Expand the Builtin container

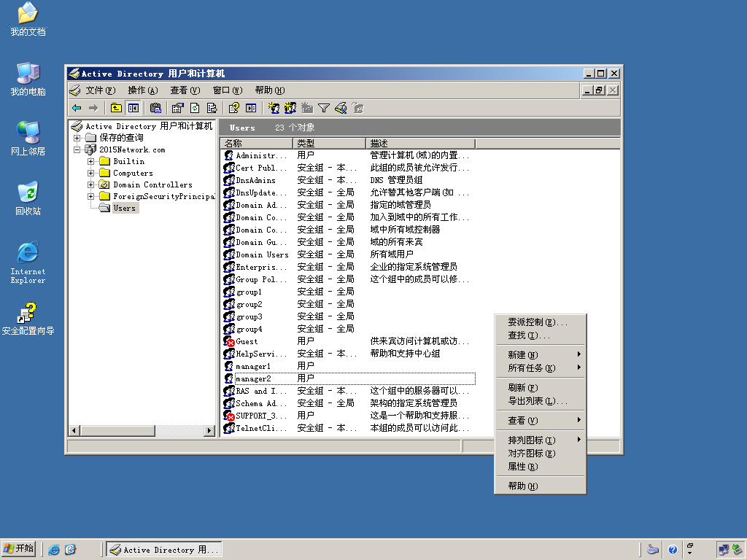90,161
